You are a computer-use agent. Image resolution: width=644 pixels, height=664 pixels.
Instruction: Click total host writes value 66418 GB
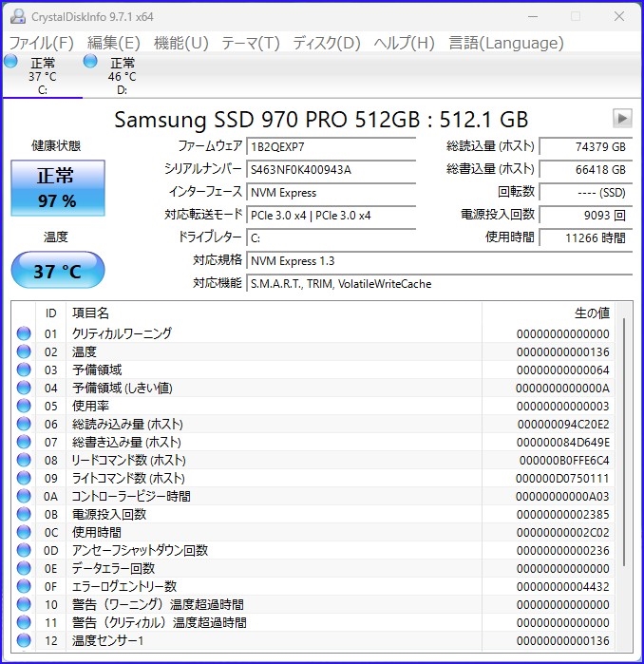(x=585, y=170)
